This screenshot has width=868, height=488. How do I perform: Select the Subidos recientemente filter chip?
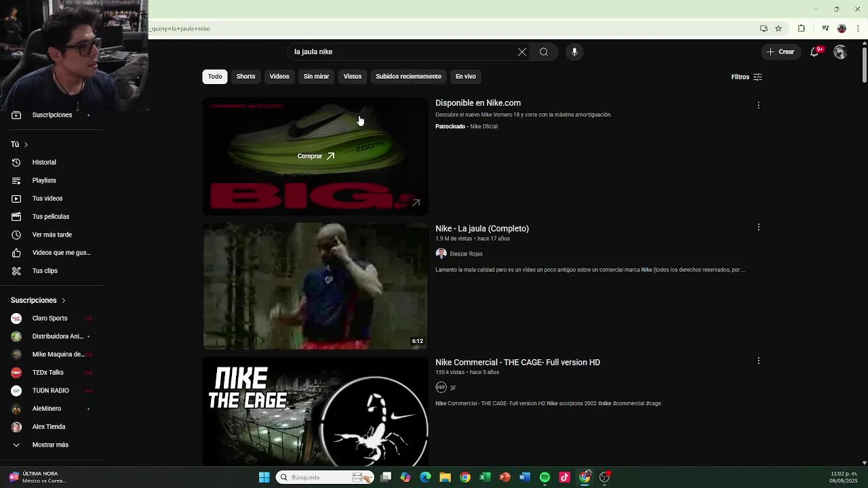[x=408, y=77]
